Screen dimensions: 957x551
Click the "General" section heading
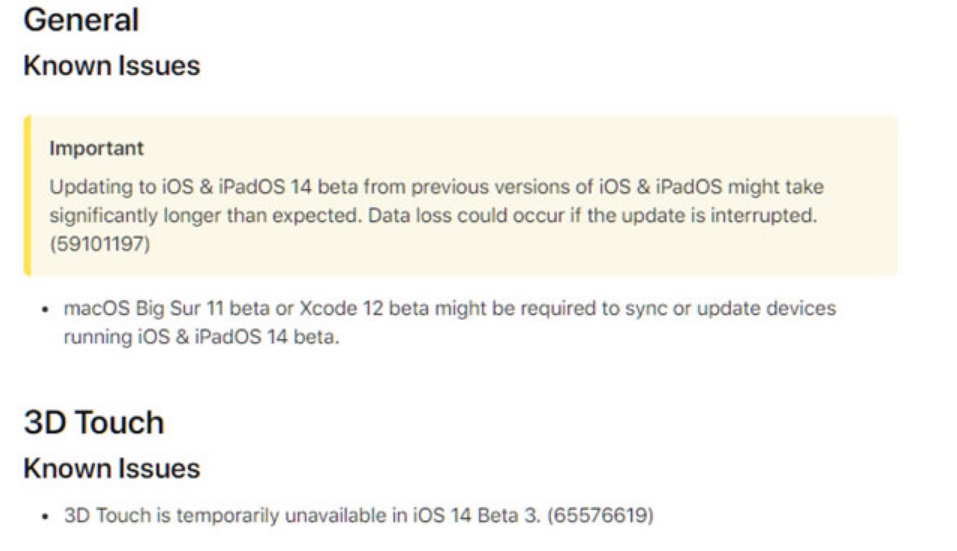(x=81, y=19)
